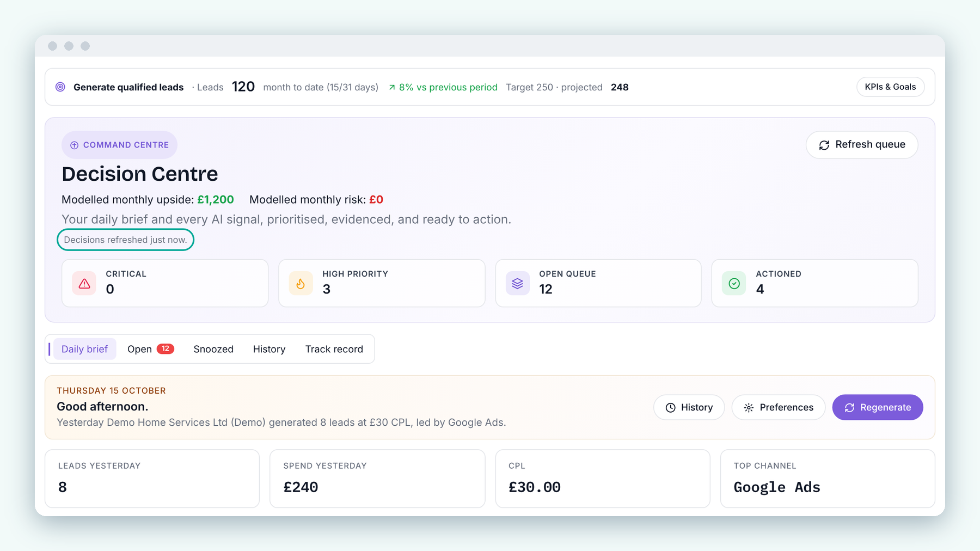Viewport: 980px width, 551px height.
Task: Click the Spend Yesterday card
Action: tap(377, 479)
